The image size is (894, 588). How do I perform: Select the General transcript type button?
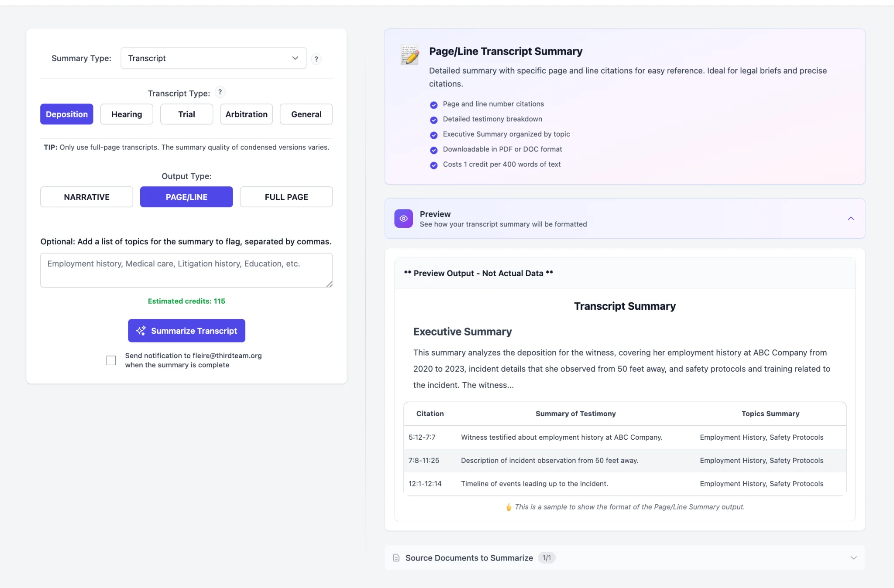click(x=306, y=114)
